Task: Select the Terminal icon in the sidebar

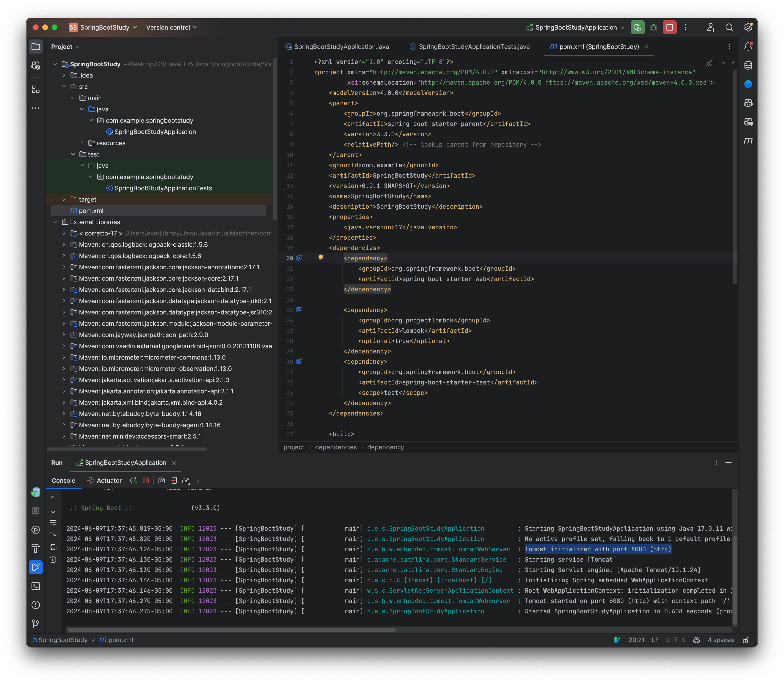Action: click(x=36, y=586)
